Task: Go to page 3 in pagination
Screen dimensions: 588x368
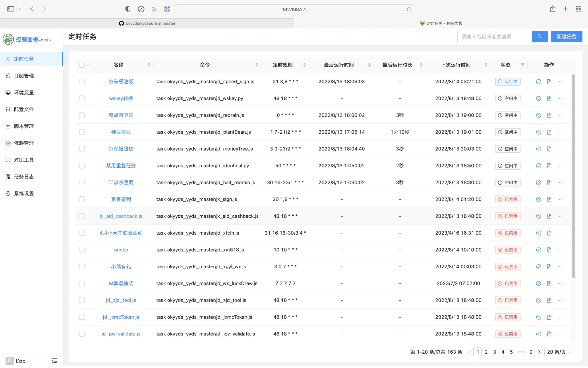Action: pos(494,352)
